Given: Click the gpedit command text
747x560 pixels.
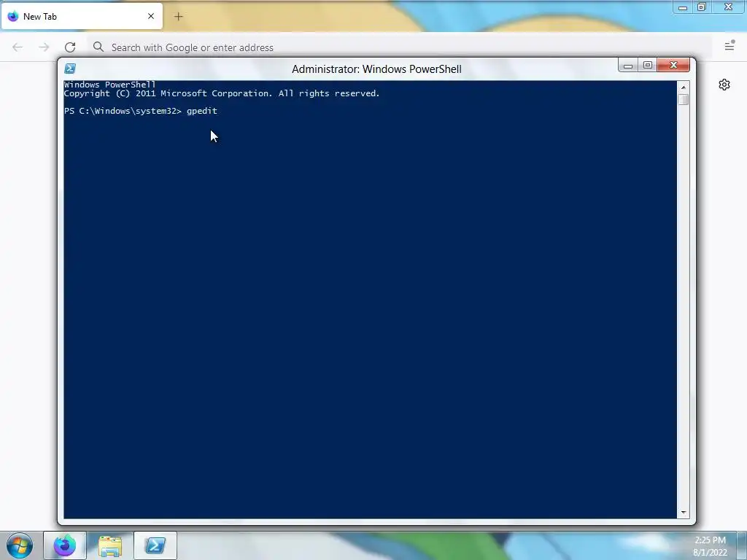Looking at the screenshot, I should [x=202, y=111].
